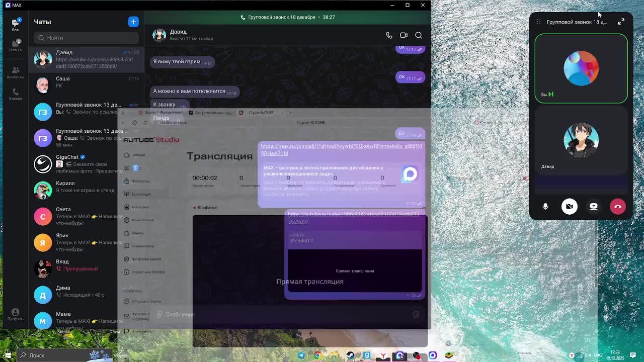Grab the drag handle of call window

click(538, 22)
